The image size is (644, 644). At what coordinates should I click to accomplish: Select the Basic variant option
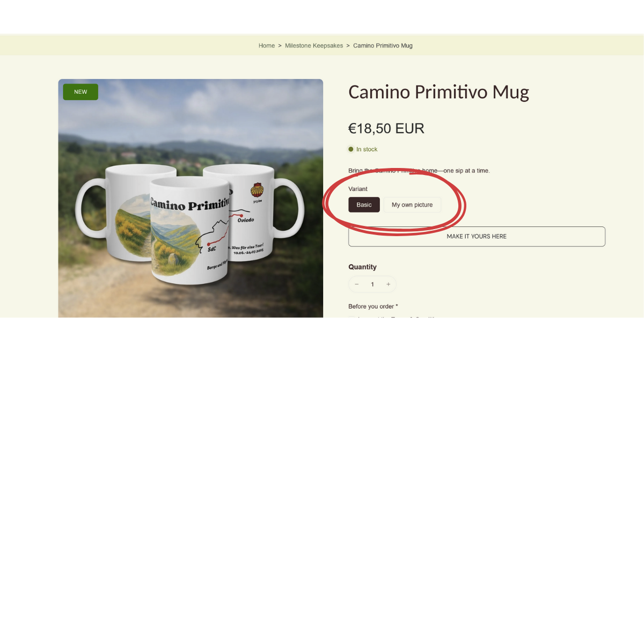[x=364, y=204]
